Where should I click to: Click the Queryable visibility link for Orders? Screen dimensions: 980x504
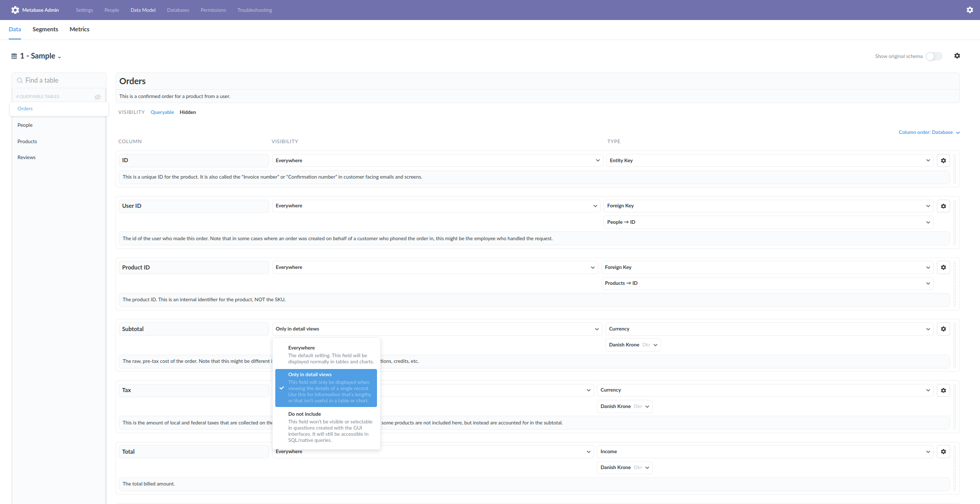click(x=162, y=112)
